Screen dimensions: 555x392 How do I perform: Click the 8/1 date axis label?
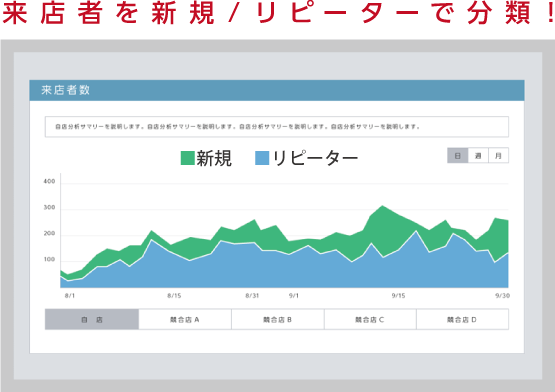70,295
